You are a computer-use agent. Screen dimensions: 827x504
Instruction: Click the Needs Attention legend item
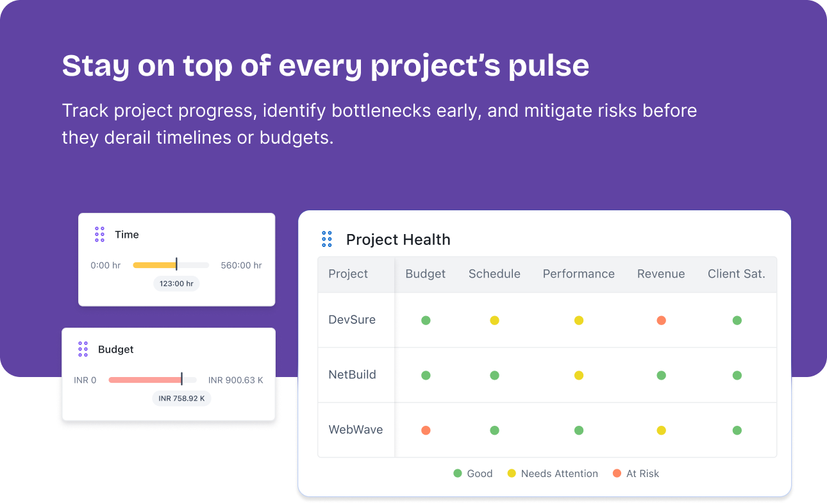click(x=553, y=474)
